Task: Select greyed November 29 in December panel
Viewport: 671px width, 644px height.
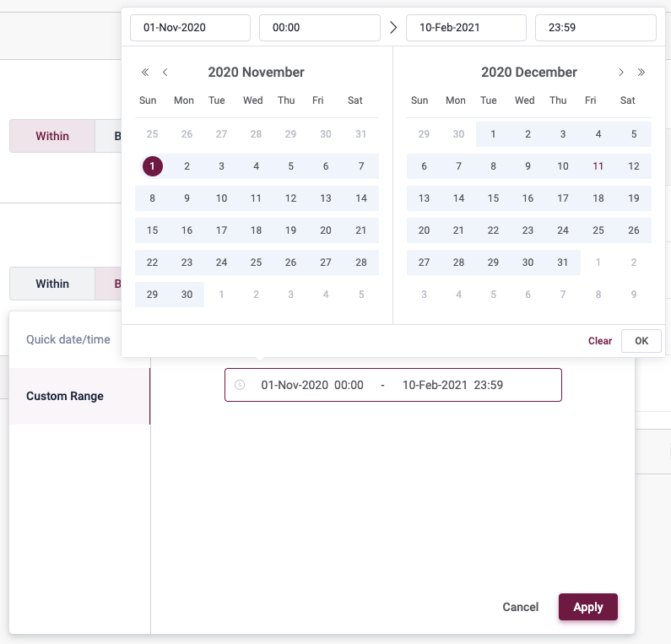Action: (x=424, y=134)
